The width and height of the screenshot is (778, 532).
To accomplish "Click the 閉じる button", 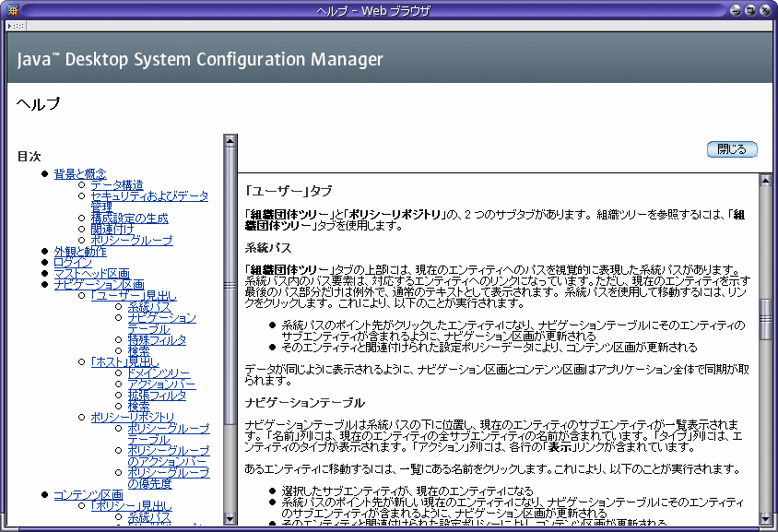I will (732, 148).
